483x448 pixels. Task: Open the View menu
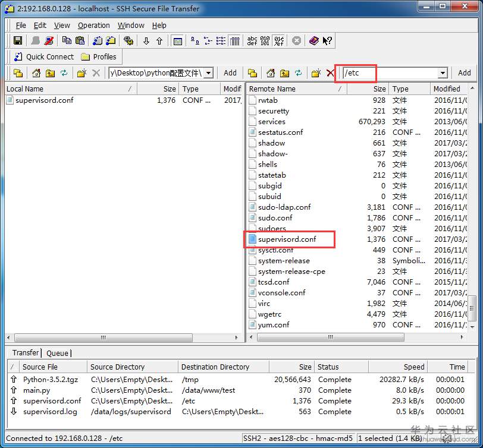click(62, 25)
